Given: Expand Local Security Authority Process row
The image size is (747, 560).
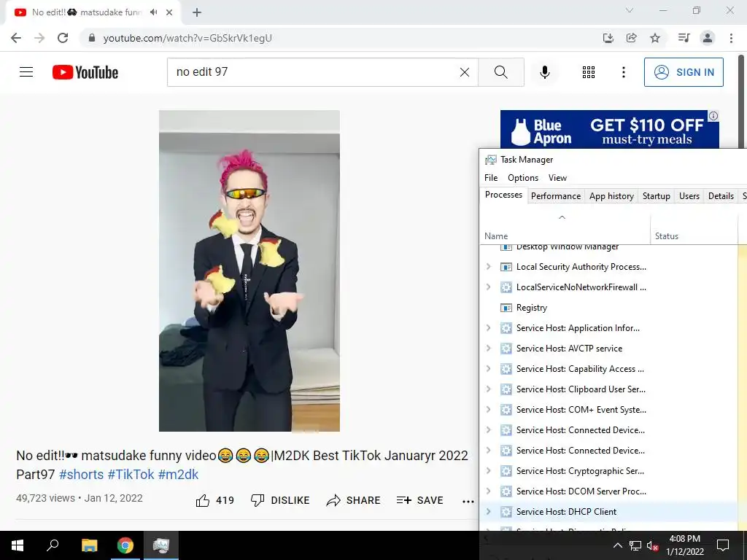Looking at the screenshot, I should pyautogui.click(x=488, y=267).
